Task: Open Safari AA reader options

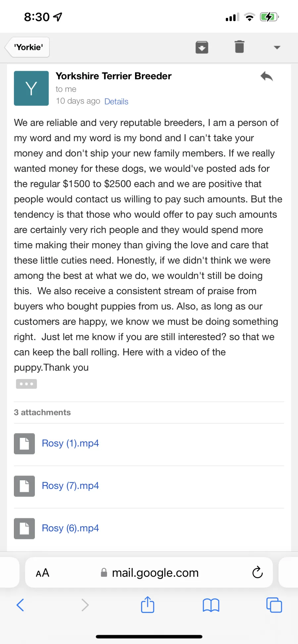Action: pos(42,573)
